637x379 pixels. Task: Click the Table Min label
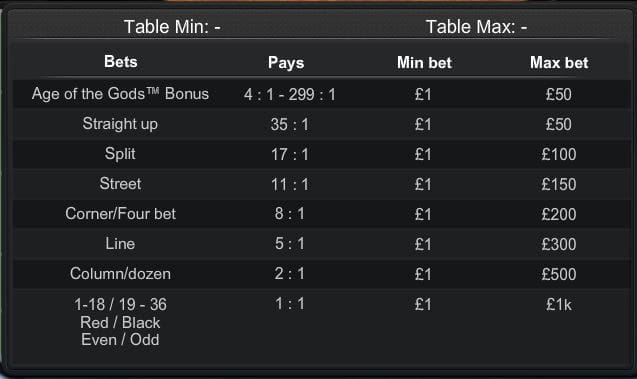tap(172, 27)
